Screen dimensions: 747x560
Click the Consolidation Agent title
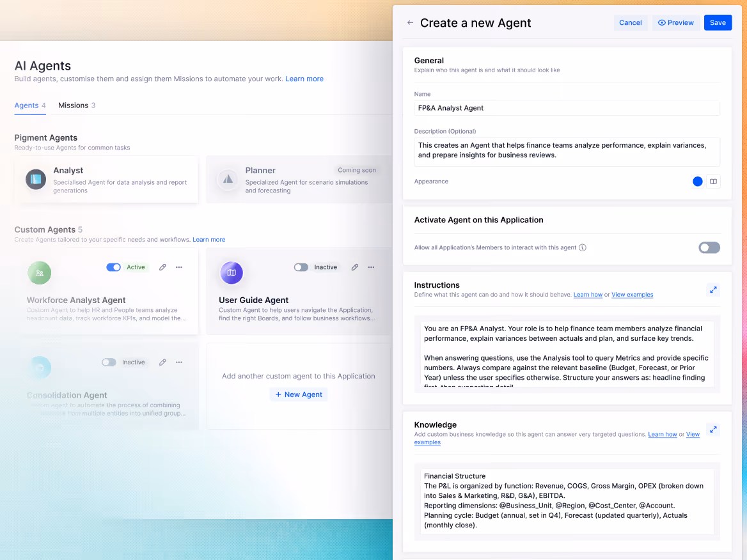tap(67, 395)
